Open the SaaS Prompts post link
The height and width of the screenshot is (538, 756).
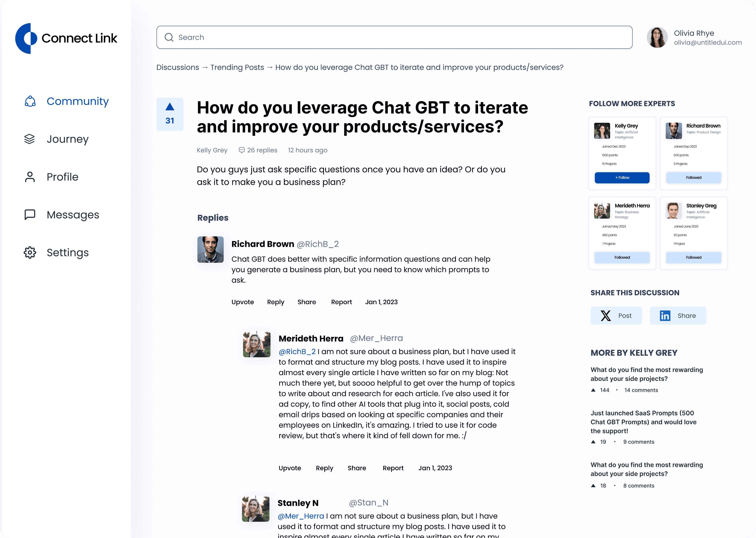coord(643,422)
